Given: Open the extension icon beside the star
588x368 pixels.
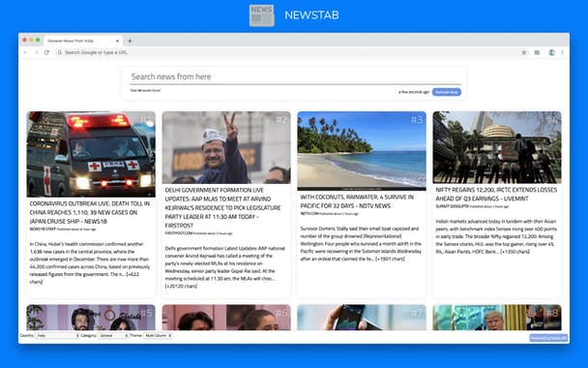Looking at the screenshot, I should [x=537, y=52].
